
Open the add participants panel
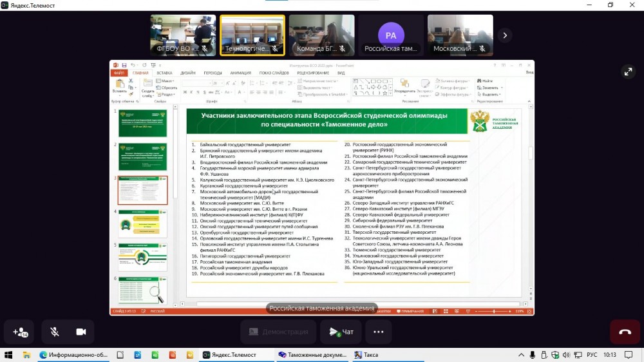(20, 332)
